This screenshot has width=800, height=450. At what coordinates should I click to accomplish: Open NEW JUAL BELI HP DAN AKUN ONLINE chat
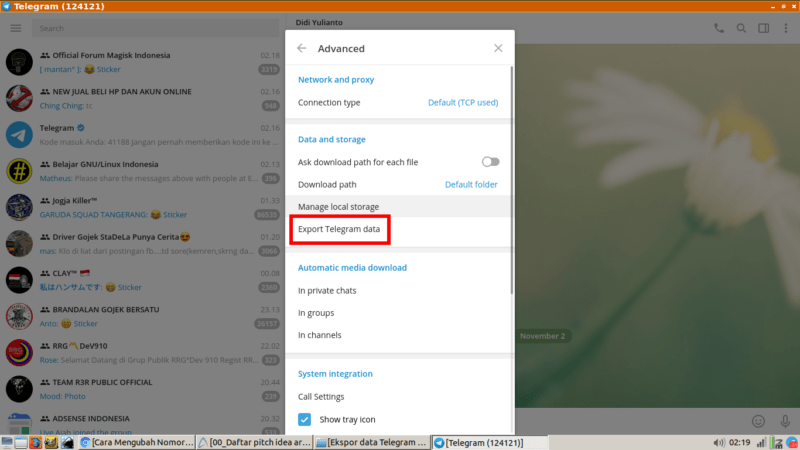(142, 98)
